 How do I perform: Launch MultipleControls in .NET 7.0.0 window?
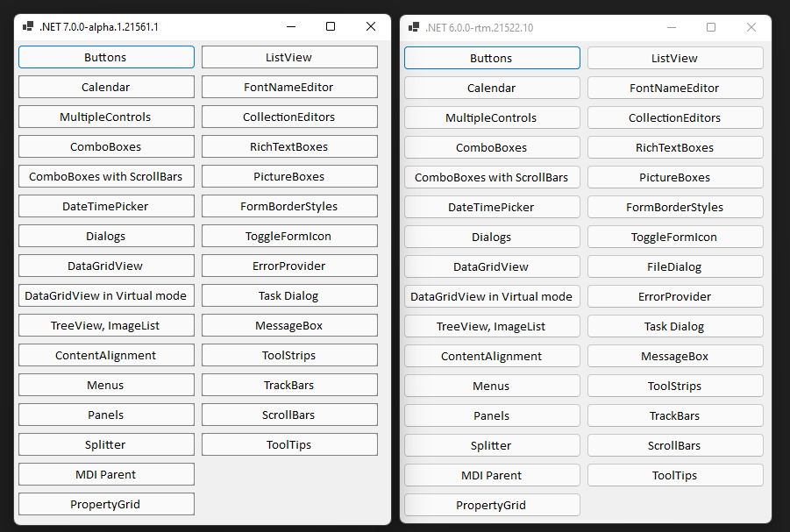(x=106, y=117)
